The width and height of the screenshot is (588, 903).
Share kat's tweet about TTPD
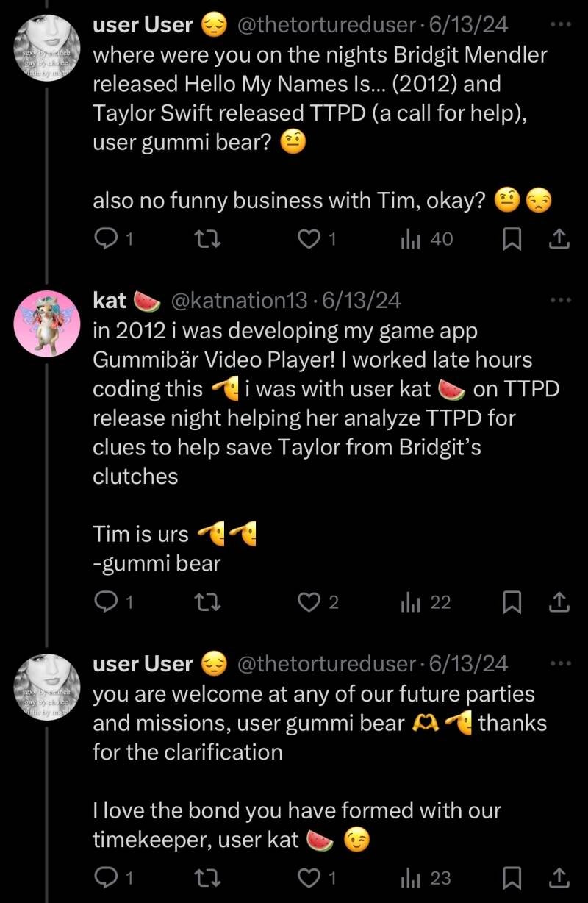(x=559, y=602)
